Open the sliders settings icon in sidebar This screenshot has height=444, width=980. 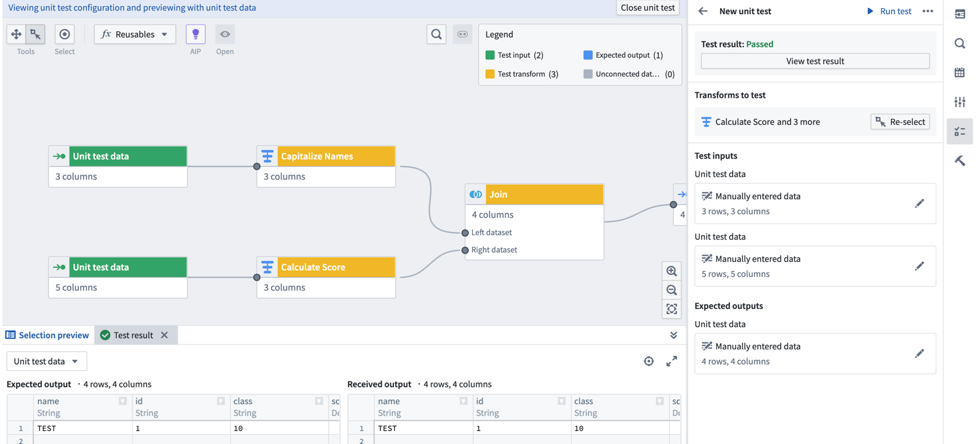(960, 102)
